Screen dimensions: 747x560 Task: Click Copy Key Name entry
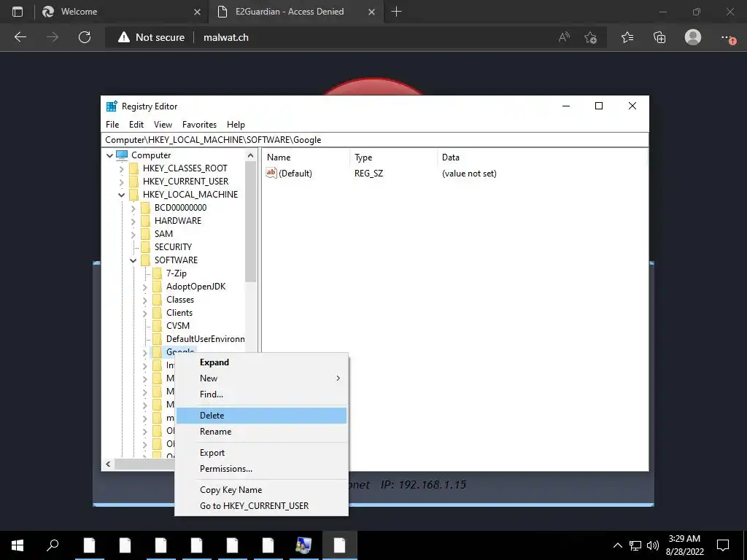pos(261,489)
